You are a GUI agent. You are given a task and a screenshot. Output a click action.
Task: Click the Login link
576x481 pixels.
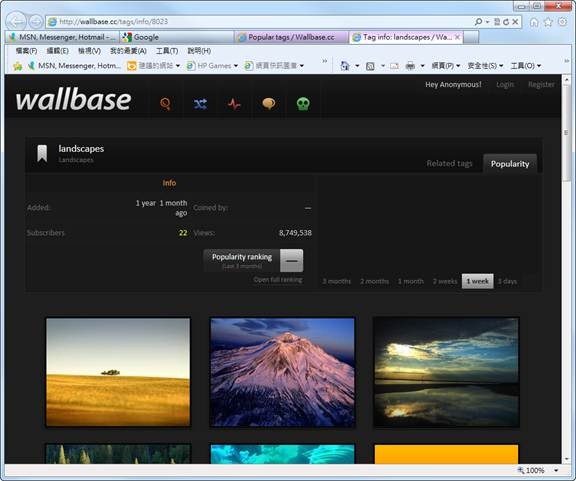[505, 85]
